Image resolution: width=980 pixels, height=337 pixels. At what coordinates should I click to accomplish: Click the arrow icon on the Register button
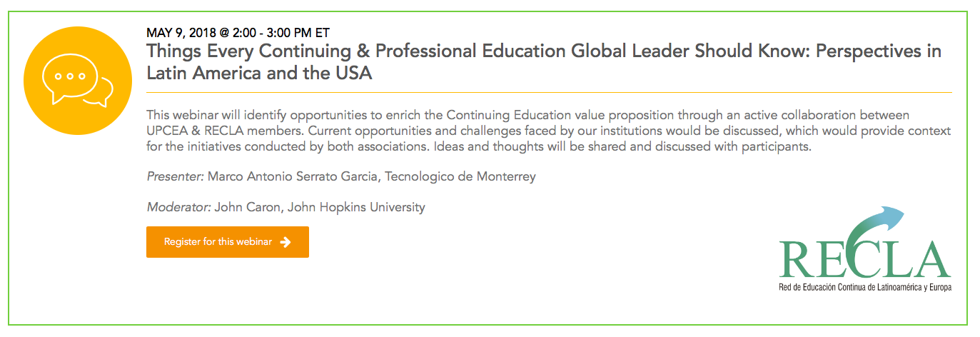click(286, 242)
